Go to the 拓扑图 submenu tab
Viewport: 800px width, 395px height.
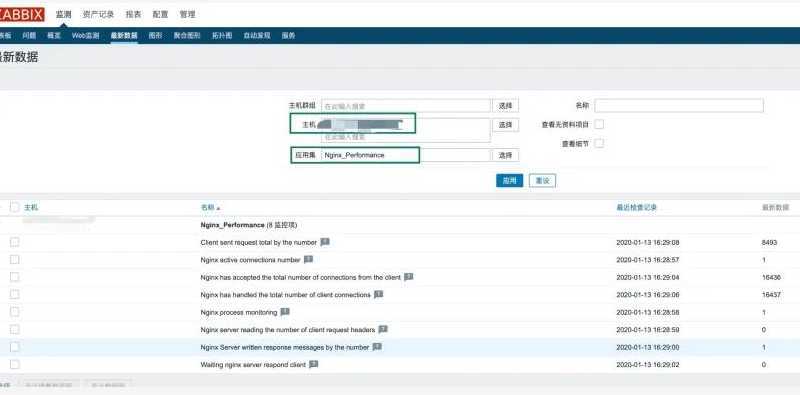(x=222, y=36)
